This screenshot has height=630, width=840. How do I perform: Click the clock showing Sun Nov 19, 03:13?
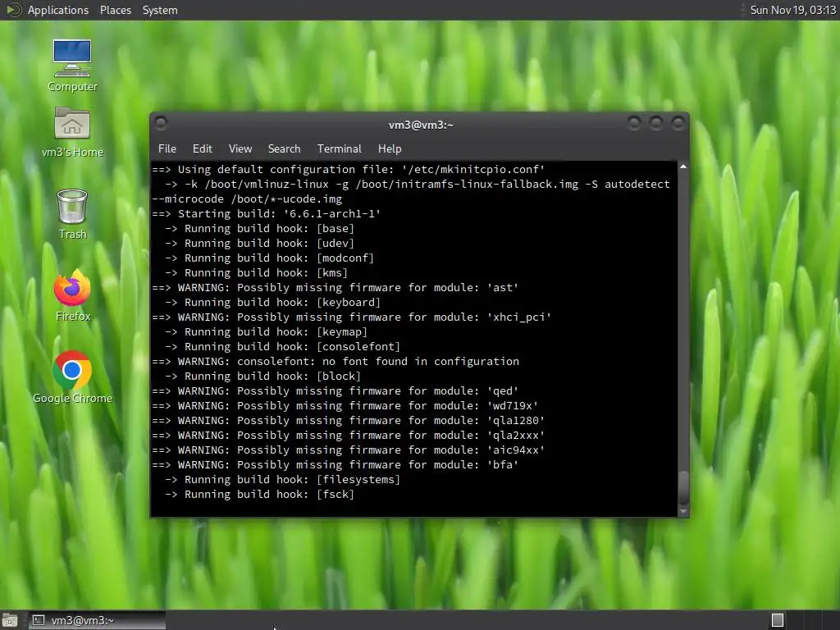pyautogui.click(x=792, y=10)
